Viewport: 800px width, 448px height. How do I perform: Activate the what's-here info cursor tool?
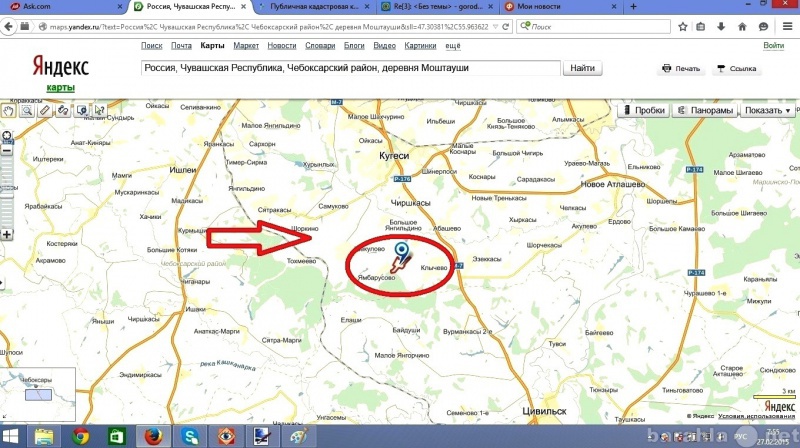point(99,110)
